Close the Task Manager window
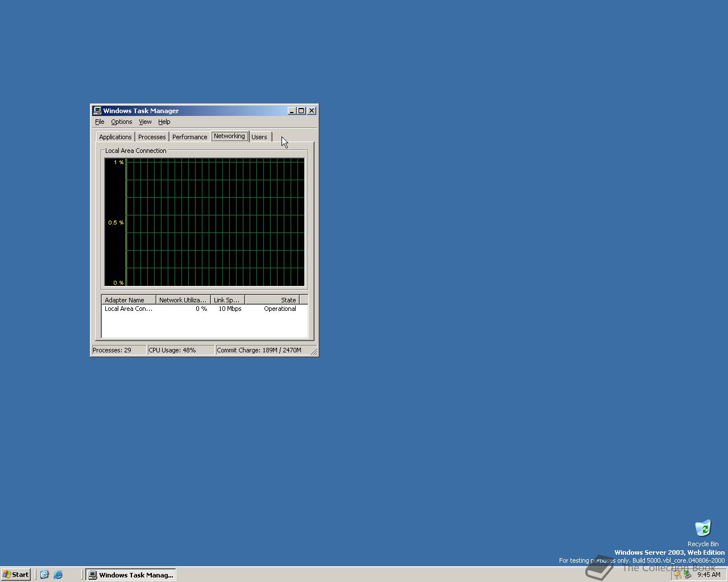 click(312, 111)
